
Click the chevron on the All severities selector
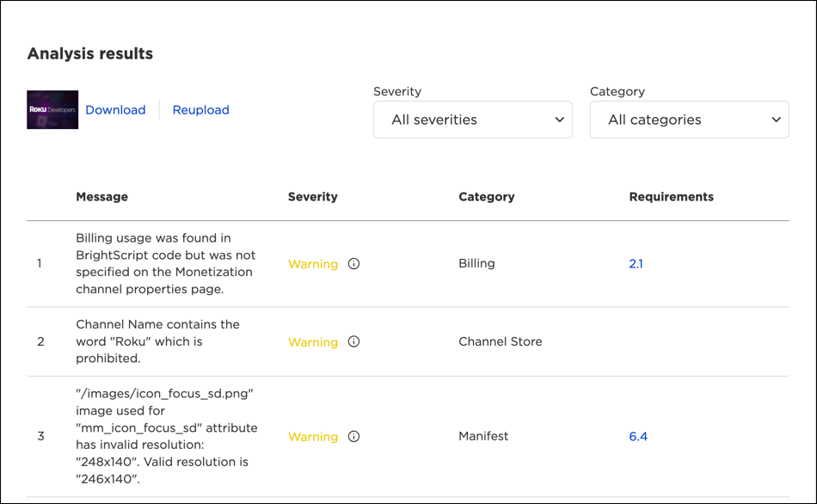(x=560, y=120)
